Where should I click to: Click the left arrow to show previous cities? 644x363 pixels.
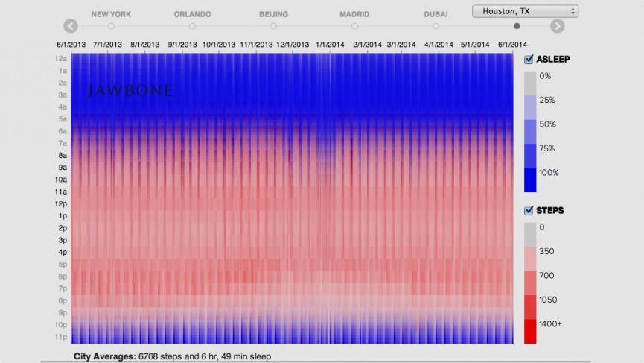[71, 26]
